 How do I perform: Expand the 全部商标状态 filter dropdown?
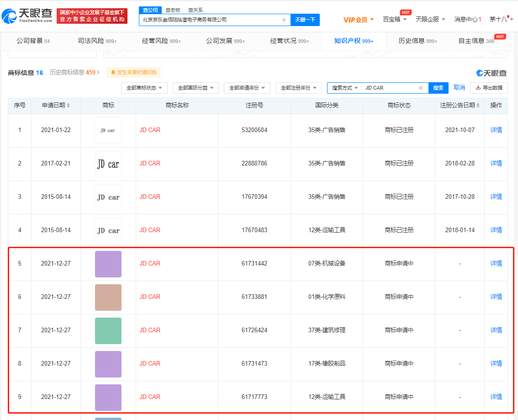(x=144, y=88)
